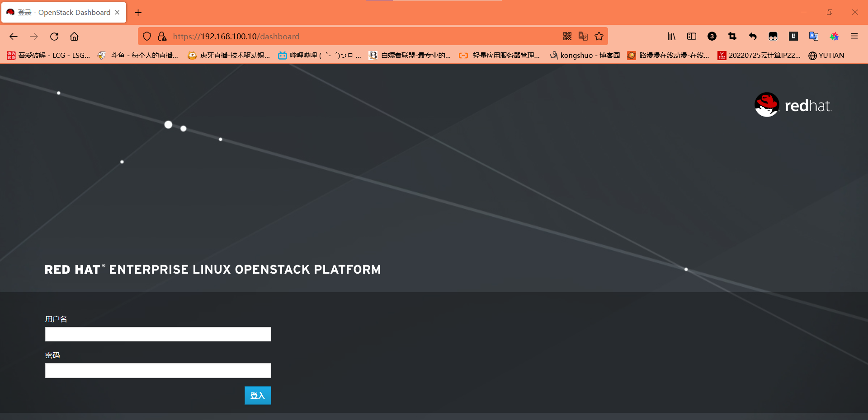Open the 吾爱破解 - LCG bookmark

49,56
